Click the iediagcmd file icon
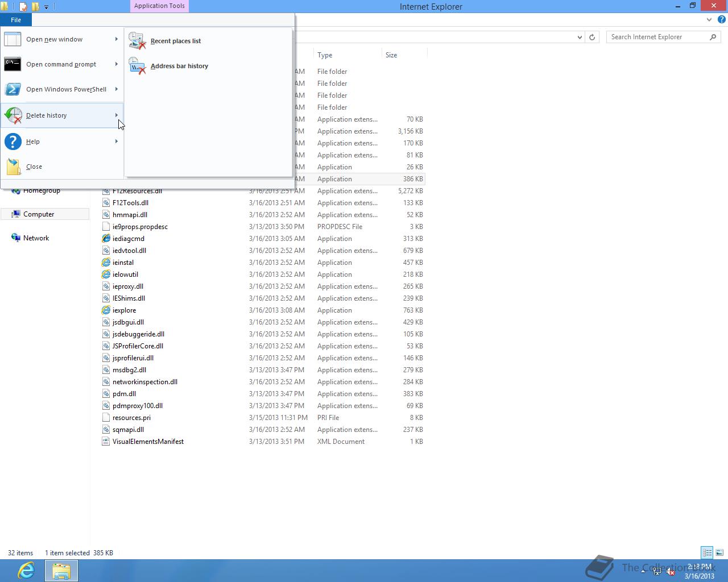This screenshot has width=728, height=582. (106, 239)
